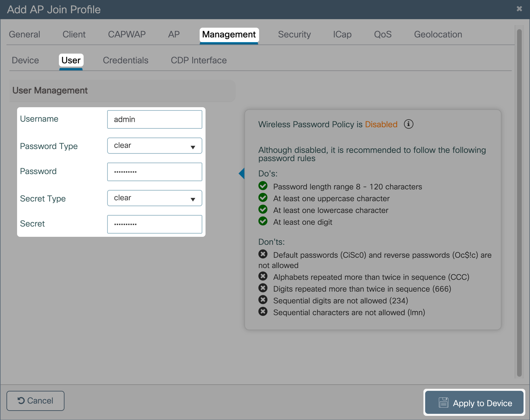Click green check icon for at least one digit
The width and height of the screenshot is (530, 420).
[x=263, y=221]
